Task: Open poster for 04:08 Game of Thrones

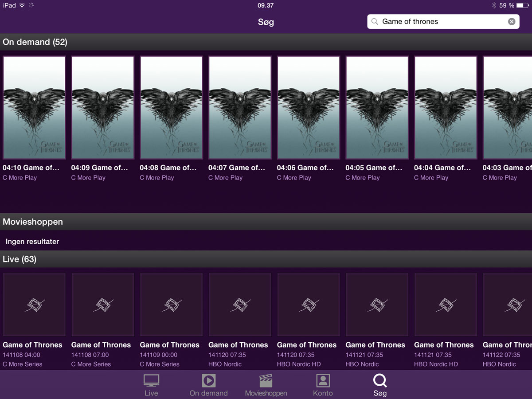Action: pyautogui.click(x=172, y=107)
